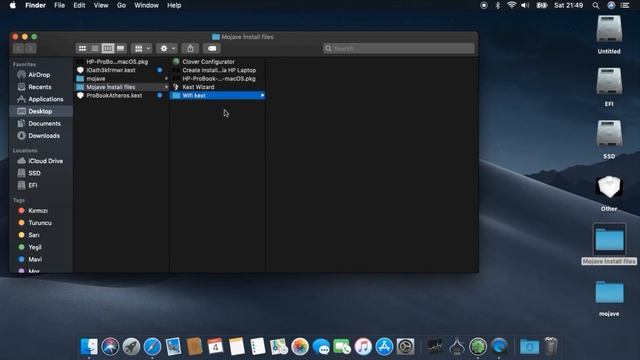Select the Kırmızı red tag
Image resolution: width=640 pixels, height=360 pixels.
click(x=38, y=211)
